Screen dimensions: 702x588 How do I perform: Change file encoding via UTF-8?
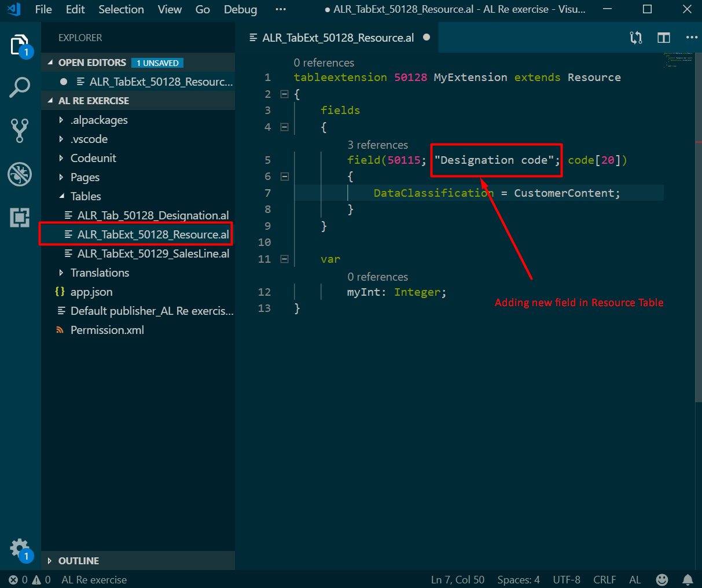coord(567,580)
